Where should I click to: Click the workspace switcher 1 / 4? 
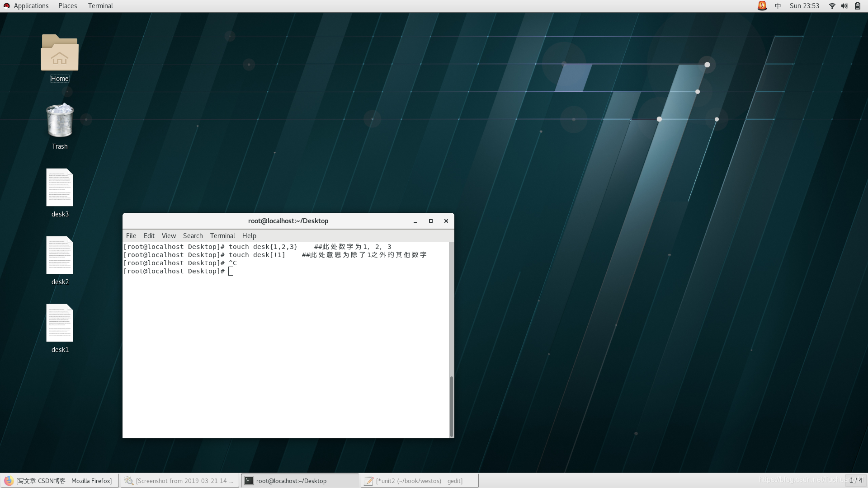coord(856,480)
